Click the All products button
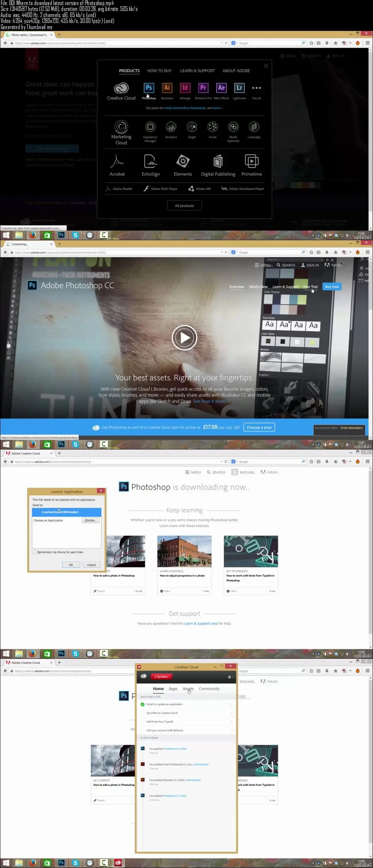373x868 pixels. tap(184, 206)
